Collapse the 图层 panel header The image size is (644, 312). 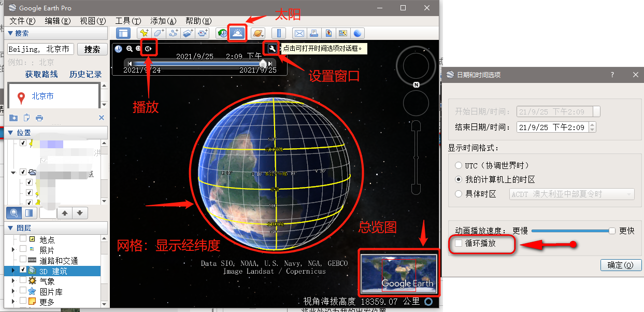pyautogui.click(x=56, y=228)
